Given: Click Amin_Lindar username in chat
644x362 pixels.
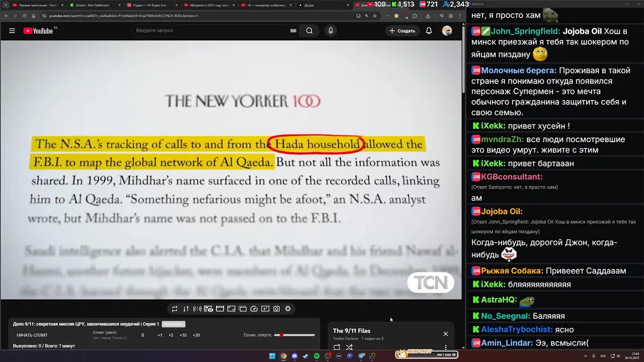Looking at the screenshot, I should tap(507, 342).
